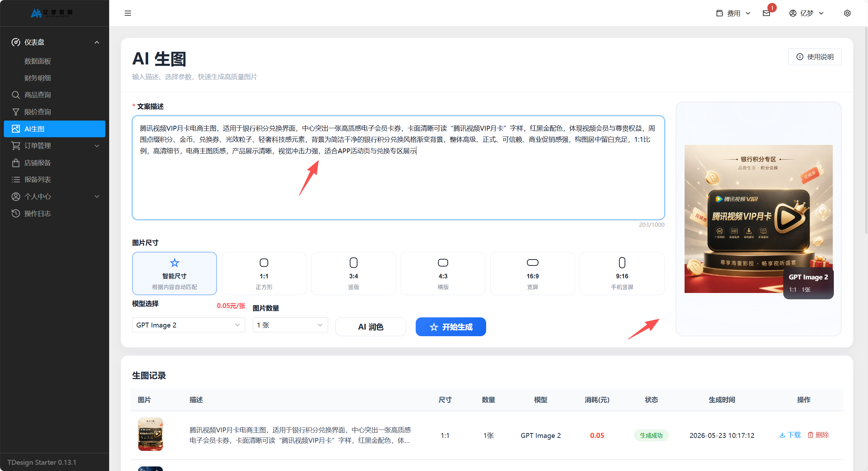Screen dimensions: 868x471
Task: Click the 亿梦 user avatar icon
Action: 793,13
